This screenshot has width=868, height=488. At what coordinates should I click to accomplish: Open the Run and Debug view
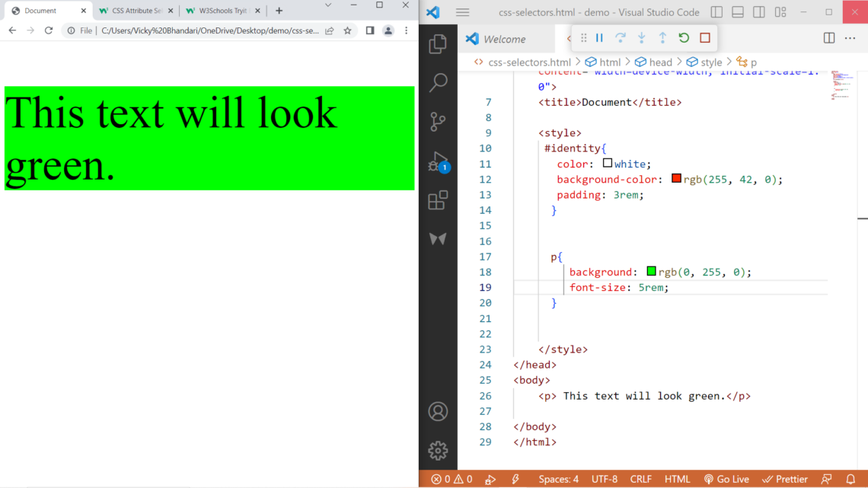tap(438, 161)
